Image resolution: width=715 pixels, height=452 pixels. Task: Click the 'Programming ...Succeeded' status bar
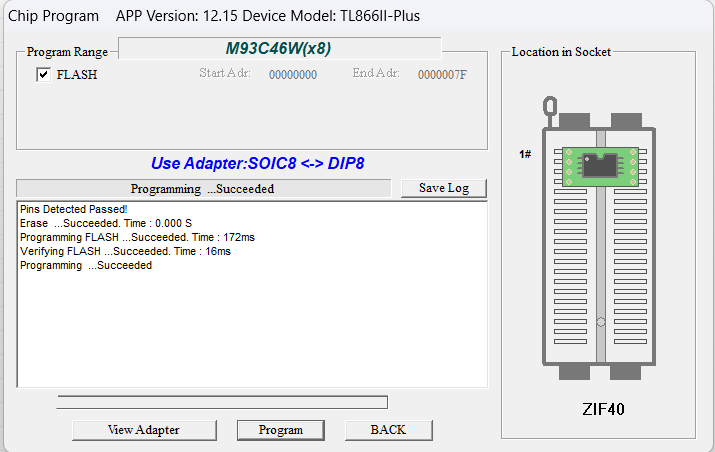[203, 188]
